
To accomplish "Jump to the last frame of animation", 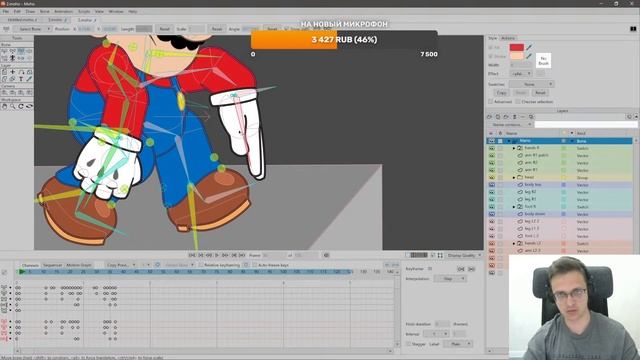I will 242,255.
